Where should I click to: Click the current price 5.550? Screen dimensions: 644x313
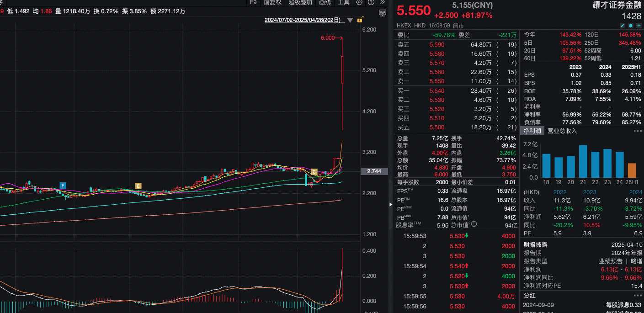[x=413, y=11]
